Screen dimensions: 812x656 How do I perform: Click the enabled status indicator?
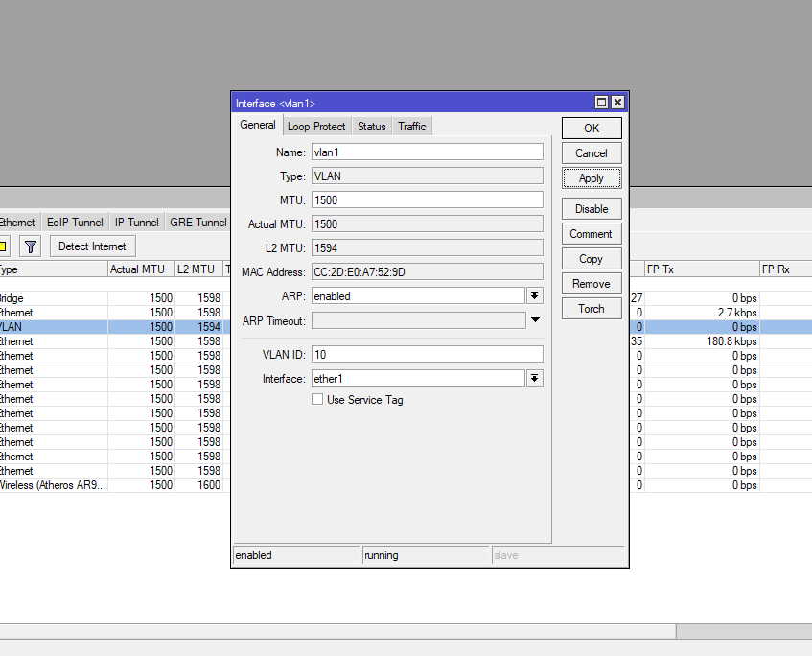tap(296, 555)
